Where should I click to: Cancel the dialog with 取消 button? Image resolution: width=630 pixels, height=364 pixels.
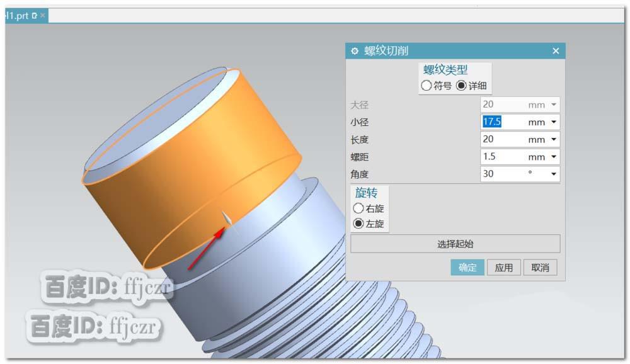(541, 267)
